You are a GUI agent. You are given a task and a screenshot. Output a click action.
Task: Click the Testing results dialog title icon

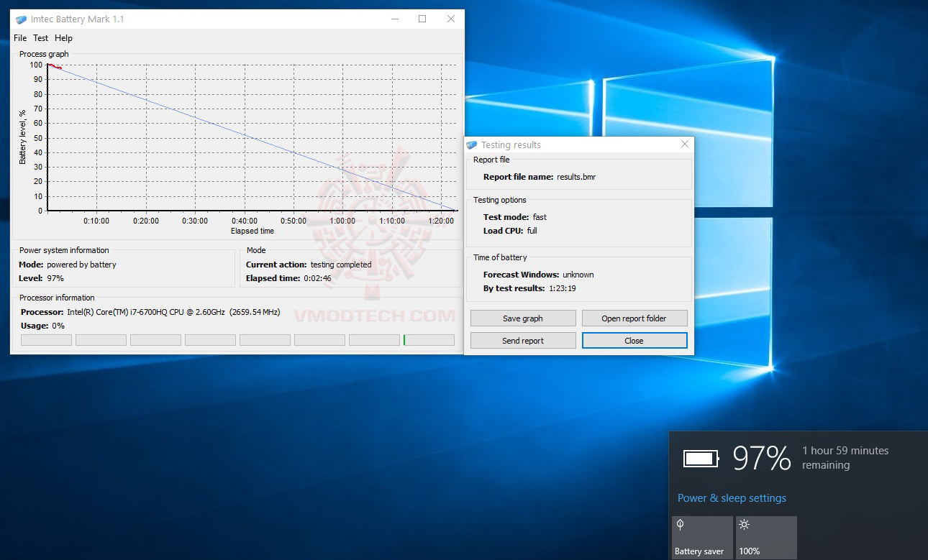click(x=472, y=145)
